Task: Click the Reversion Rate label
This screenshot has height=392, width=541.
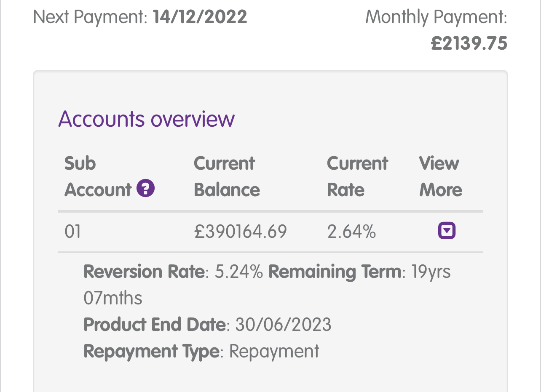Action: point(144,272)
